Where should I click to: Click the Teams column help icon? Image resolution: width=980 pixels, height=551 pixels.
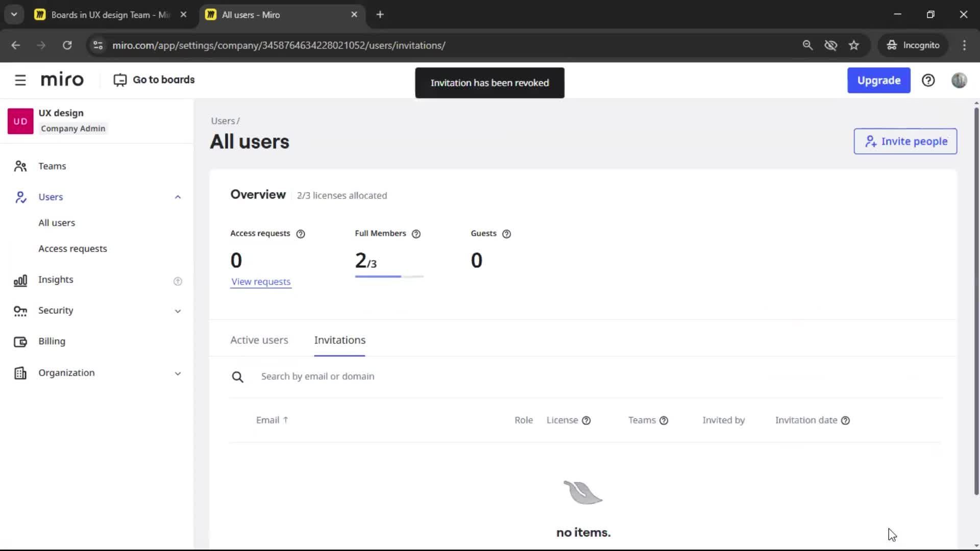point(664,420)
